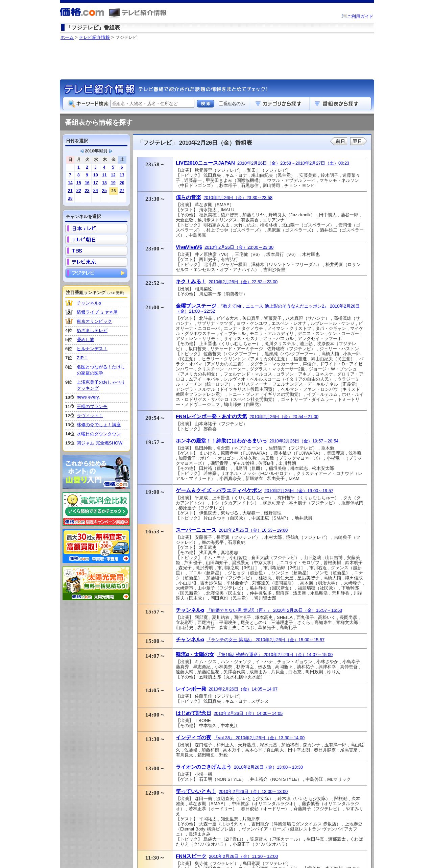Open ranking link 情報ライブ ミヤネ屋

pyautogui.click(x=97, y=312)
